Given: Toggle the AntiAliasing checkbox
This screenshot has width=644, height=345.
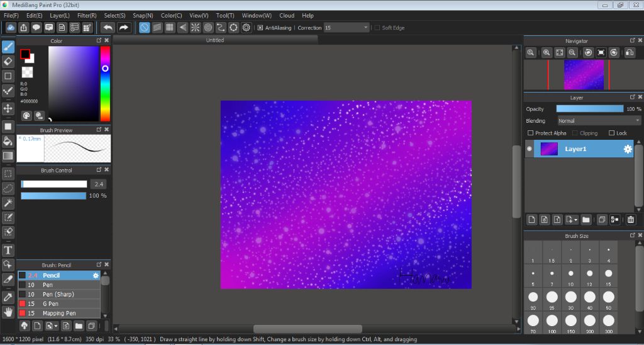Looking at the screenshot, I should tap(260, 28).
